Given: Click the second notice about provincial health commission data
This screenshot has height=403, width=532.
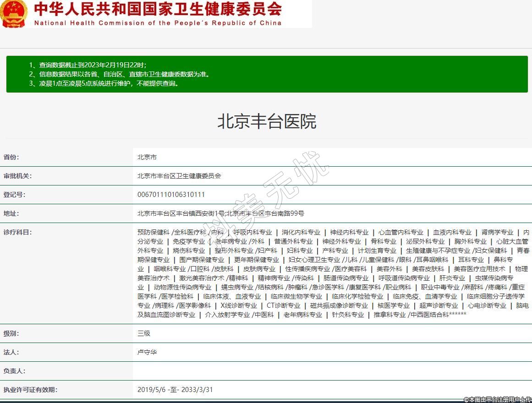Looking at the screenshot, I should coord(119,74).
